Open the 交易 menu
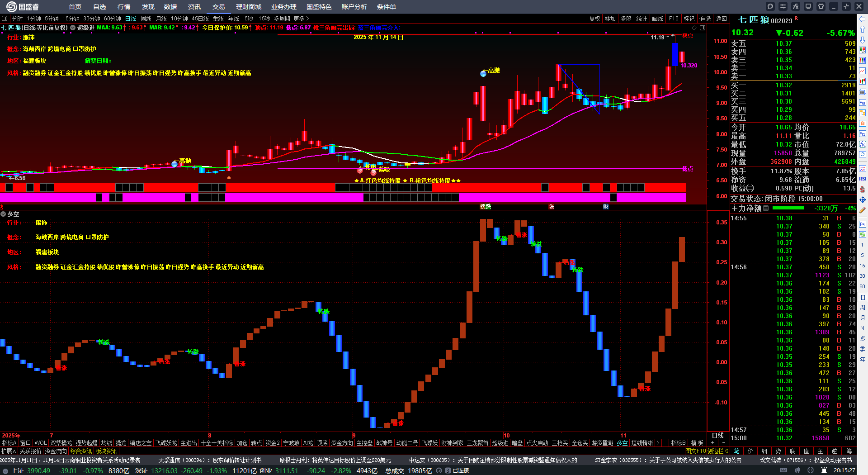The width and height of the screenshot is (868, 475). point(219,7)
